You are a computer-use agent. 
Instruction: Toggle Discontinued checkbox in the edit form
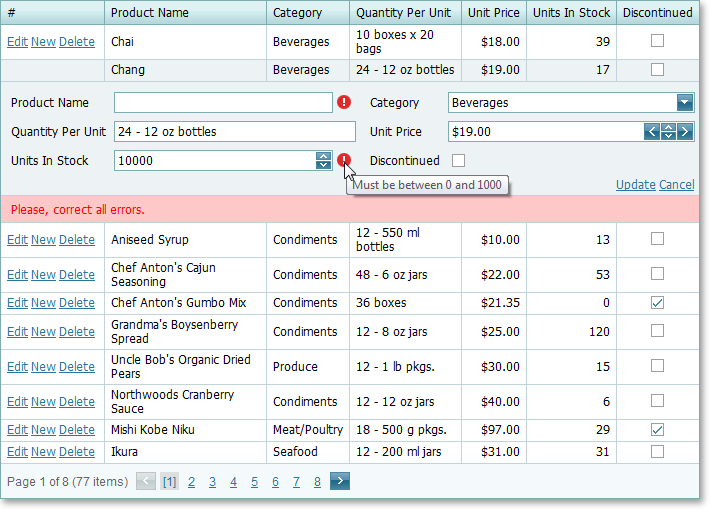pyautogui.click(x=458, y=161)
